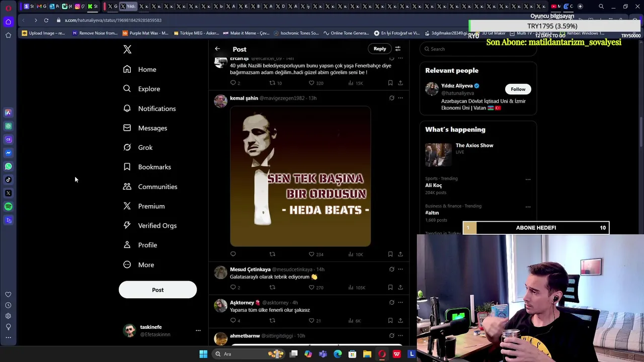644x362 pixels.
Task: Open more options on Aşktorney's reply
Action: coord(400,303)
